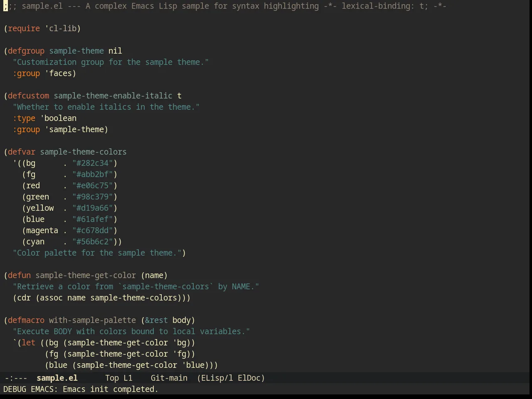Click the sample.el buffer name in mode line

[57, 378]
